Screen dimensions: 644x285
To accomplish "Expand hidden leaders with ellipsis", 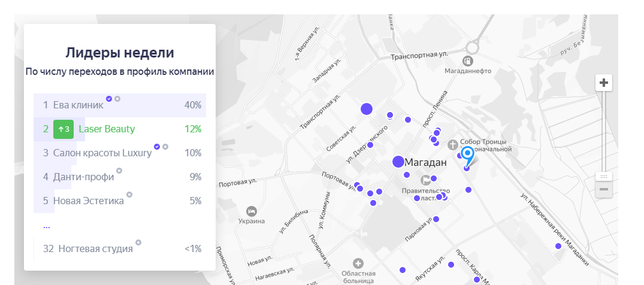I will 47,226.
